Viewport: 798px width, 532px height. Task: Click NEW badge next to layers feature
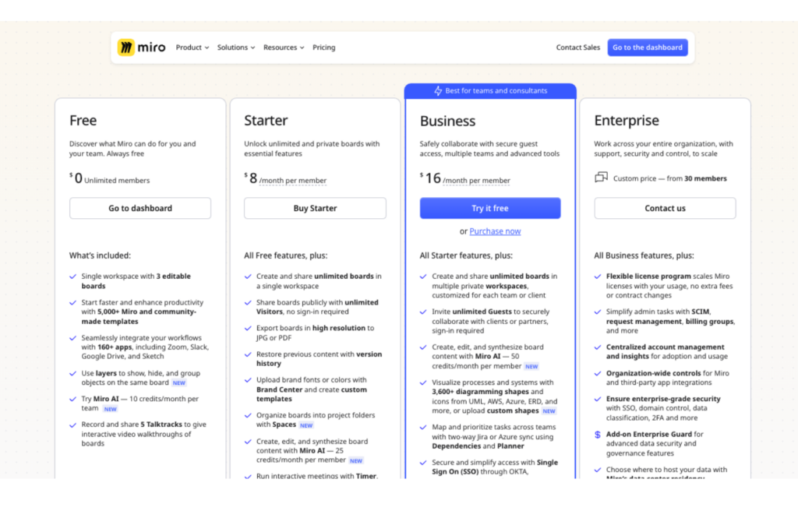(178, 383)
